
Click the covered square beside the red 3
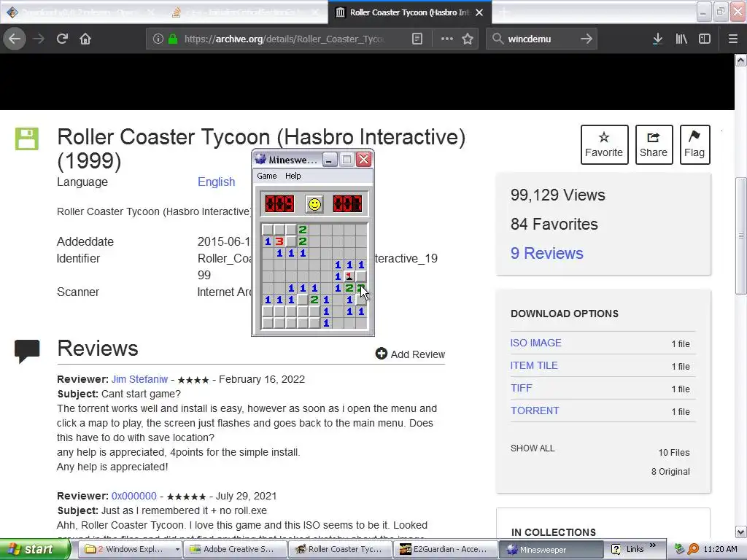(x=291, y=241)
